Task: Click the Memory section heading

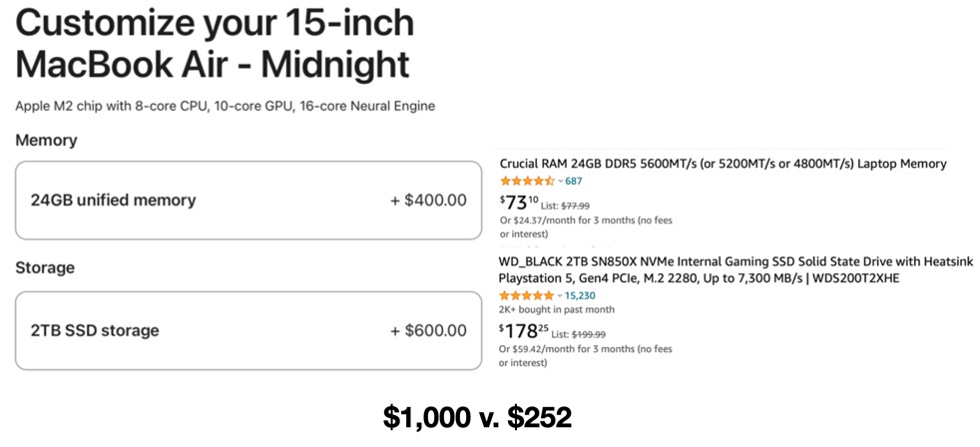Action: coord(46,141)
